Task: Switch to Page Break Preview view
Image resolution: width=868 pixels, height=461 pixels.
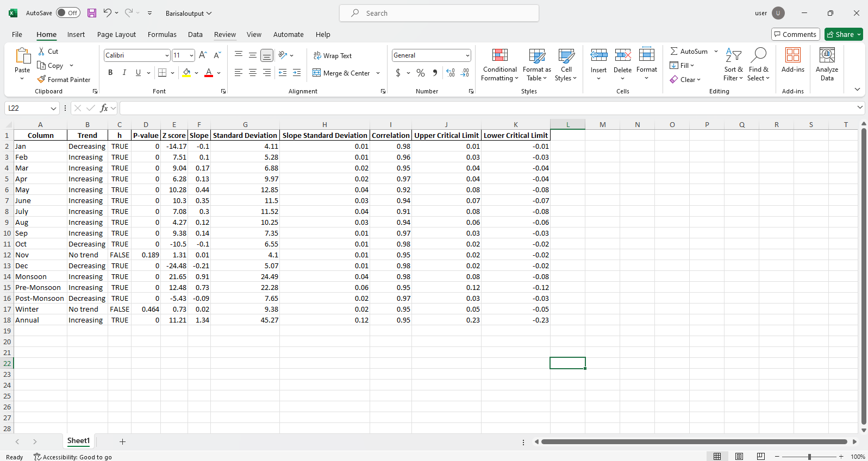Action: (761, 457)
